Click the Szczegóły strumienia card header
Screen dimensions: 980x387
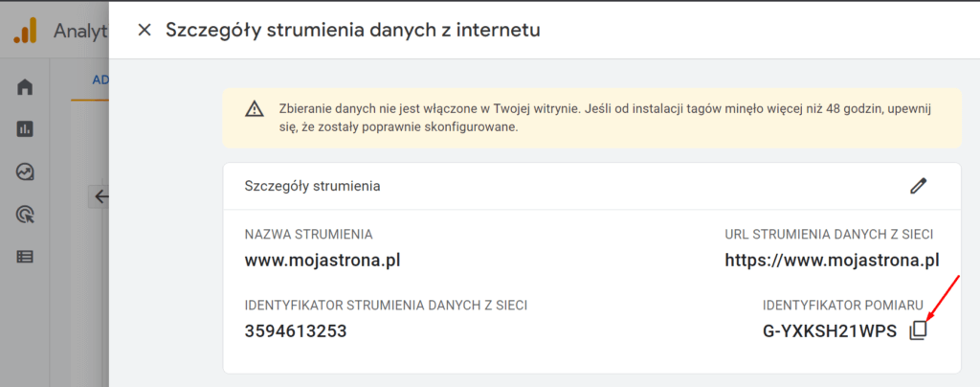click(591, 186)
